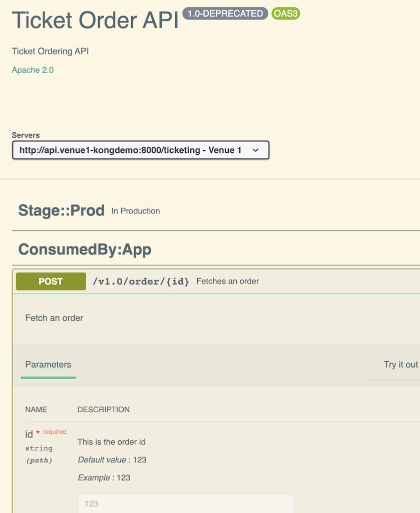The width and height of the screenshot is (420, 513).
Task: Collapse the ConsumedBy:App tag section
Action: pyautogui.click(x=85, y=249)
